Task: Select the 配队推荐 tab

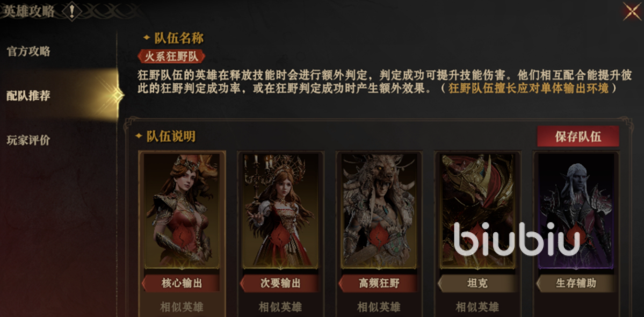Action: point(28,96)
